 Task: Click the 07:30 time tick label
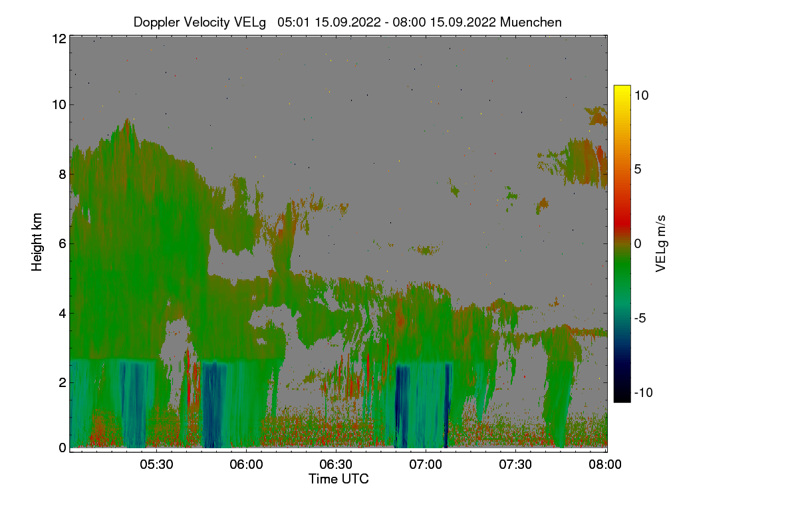click(x=515, y=465)
